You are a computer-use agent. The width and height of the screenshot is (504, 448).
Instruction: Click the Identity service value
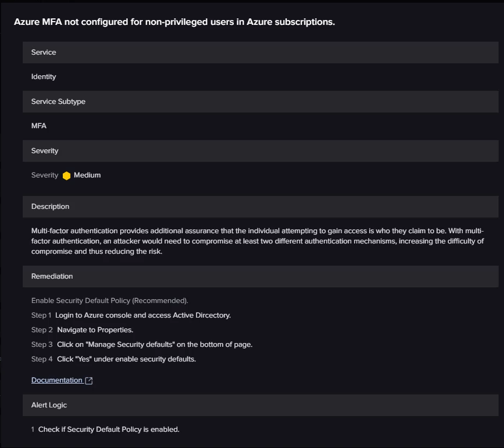point(44,77)
